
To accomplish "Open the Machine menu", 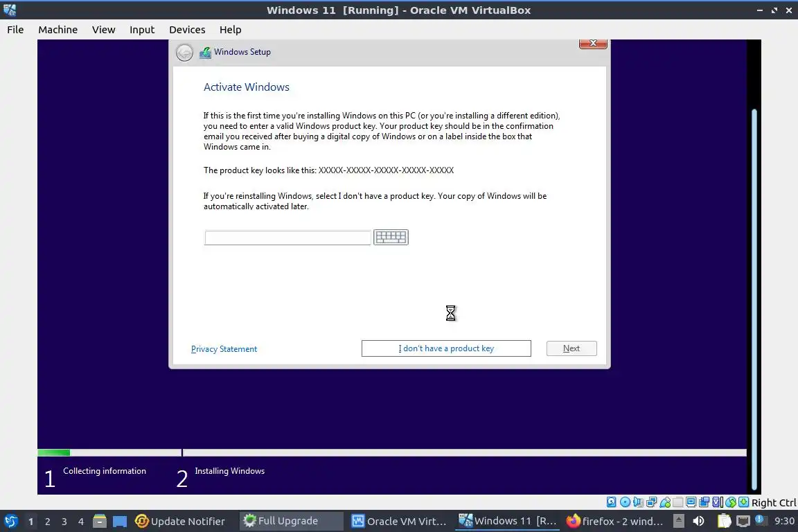I will click(58, 30).
